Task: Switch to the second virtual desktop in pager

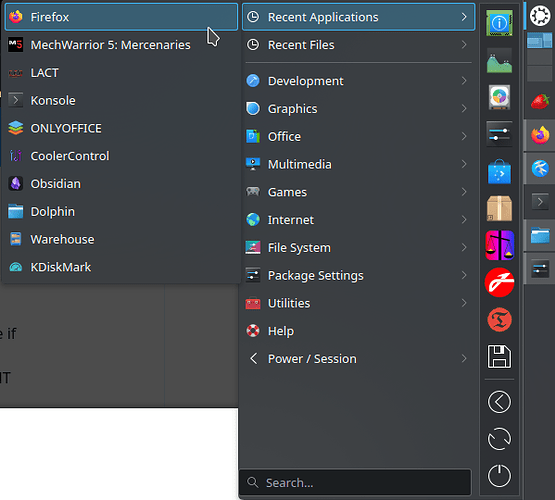Action: 539,57
